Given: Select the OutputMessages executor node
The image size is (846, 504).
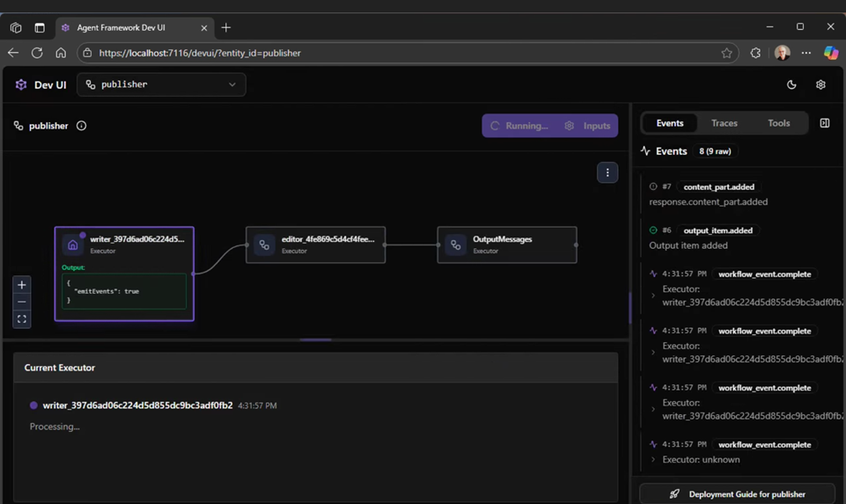Looking at the screenshot, I should 507,245.
